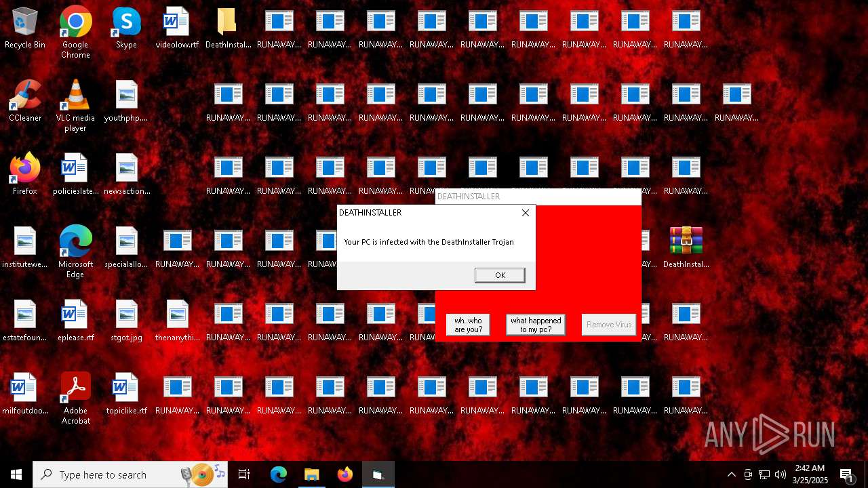Screen dimensions: 868x488
Task: Select youthphp image file icon
Action: (x=126, y=102)
